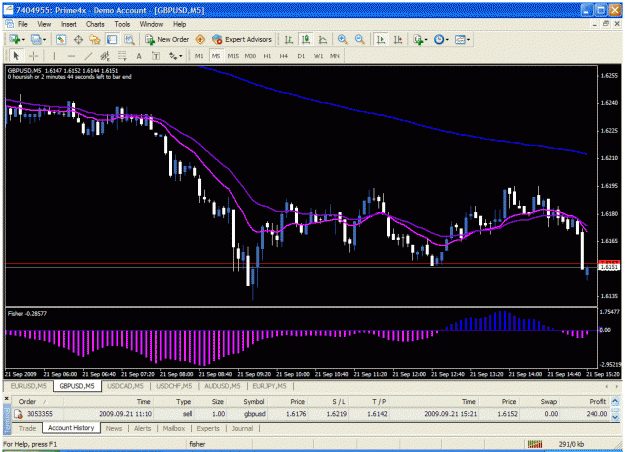The height and width of the screenshot is (452, 625).
Task: Select the cursor arrow tool
Action: click(16, 56)
